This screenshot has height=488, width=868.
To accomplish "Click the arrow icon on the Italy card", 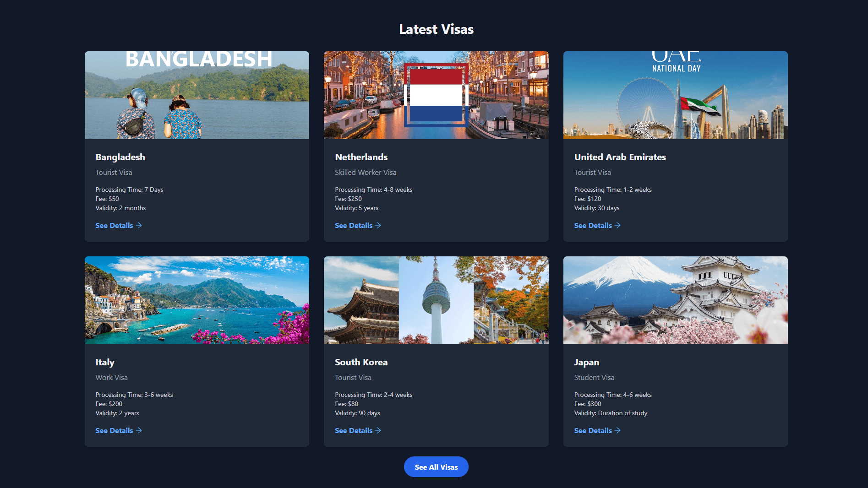I will (139, 430).
